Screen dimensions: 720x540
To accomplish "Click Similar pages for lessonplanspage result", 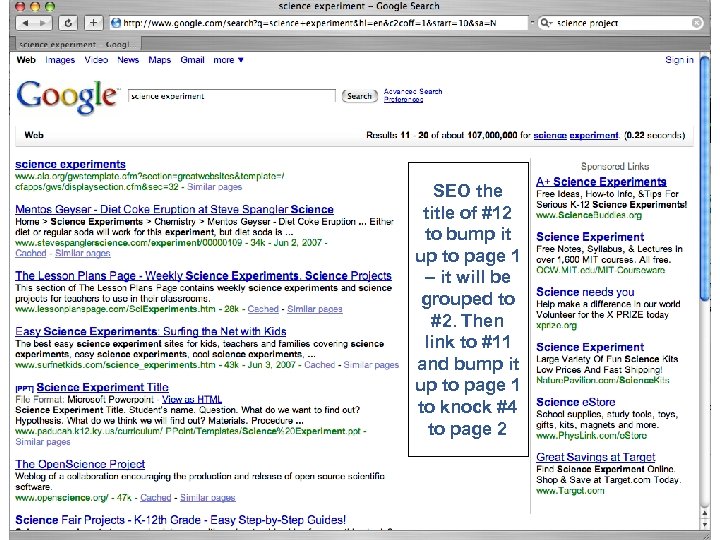I will 315,309.
